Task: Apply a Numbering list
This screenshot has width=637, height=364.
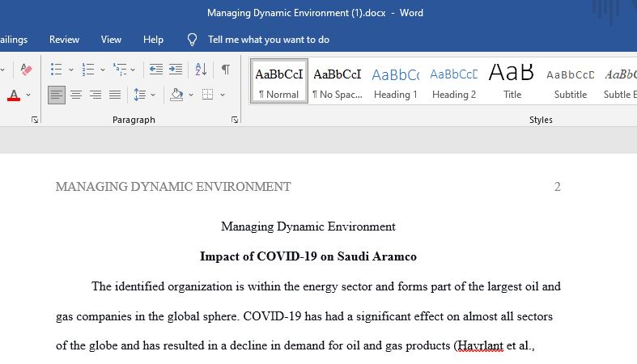Action: click(87, 70)
